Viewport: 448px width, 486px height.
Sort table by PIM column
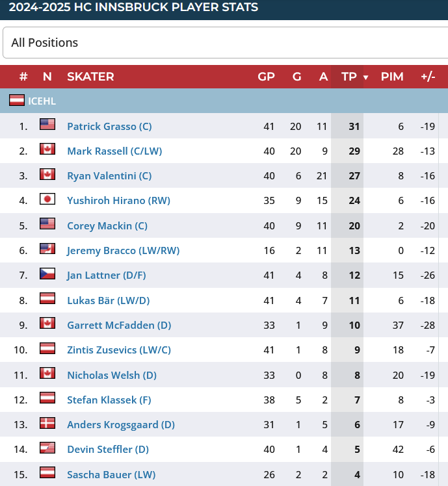point(392,77)
